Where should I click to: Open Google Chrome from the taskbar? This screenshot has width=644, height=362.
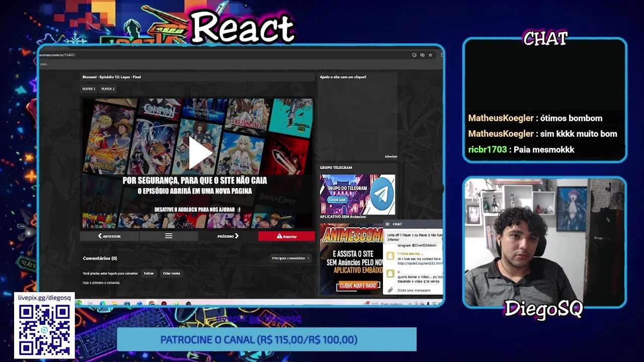[152, 303]
